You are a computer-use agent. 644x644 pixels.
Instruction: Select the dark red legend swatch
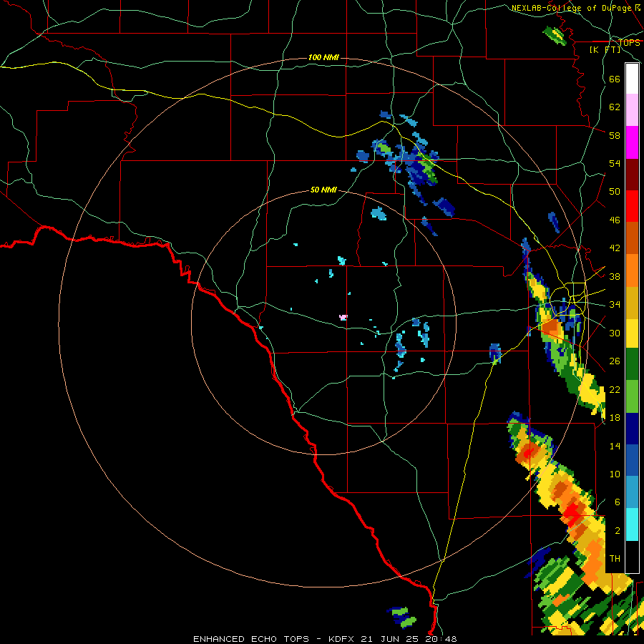click(632, 175)
